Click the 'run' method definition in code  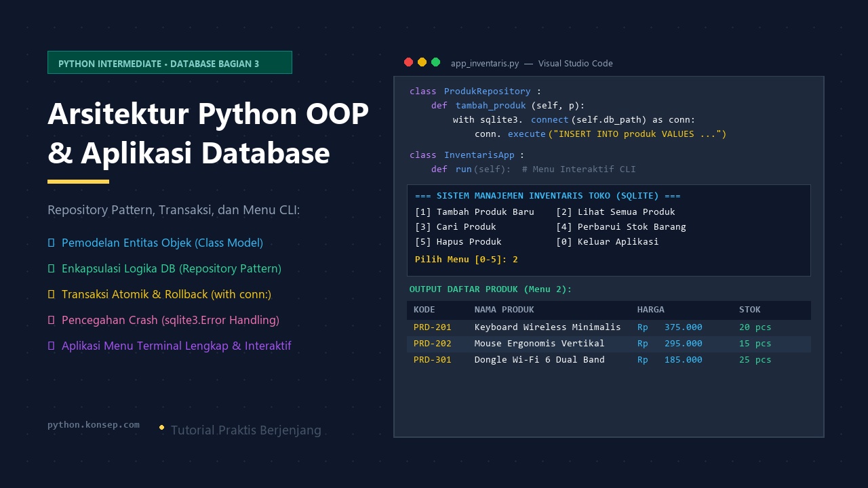tap(463, 169)
